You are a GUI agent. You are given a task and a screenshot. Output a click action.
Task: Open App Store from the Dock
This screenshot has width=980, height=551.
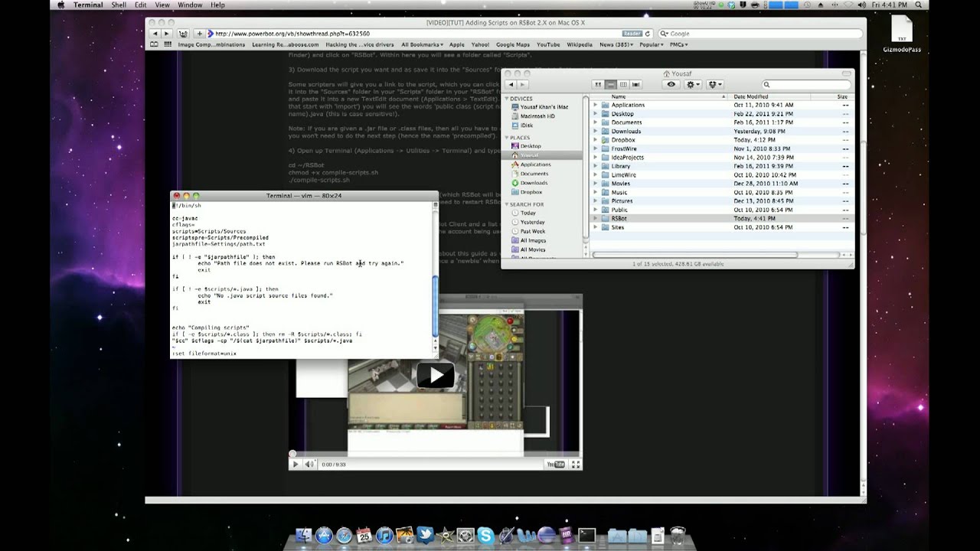pyautogui.click(x=324, y=536)
